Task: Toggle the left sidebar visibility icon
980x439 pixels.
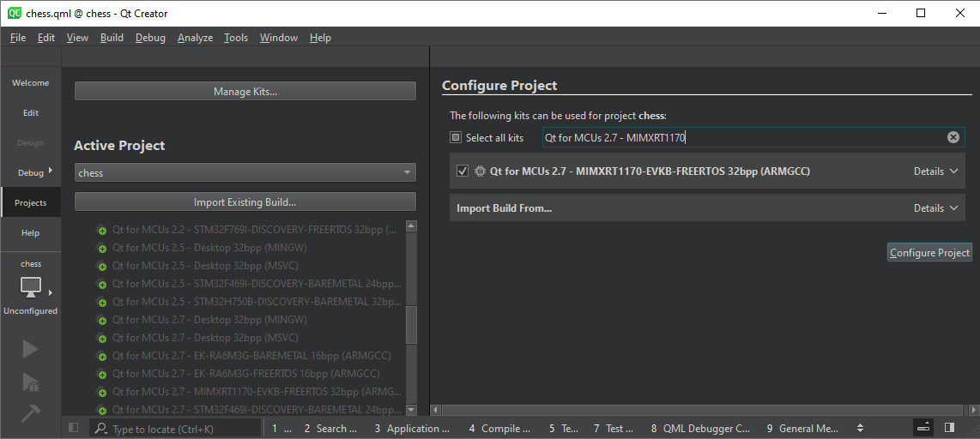Action: pos(74,428)
